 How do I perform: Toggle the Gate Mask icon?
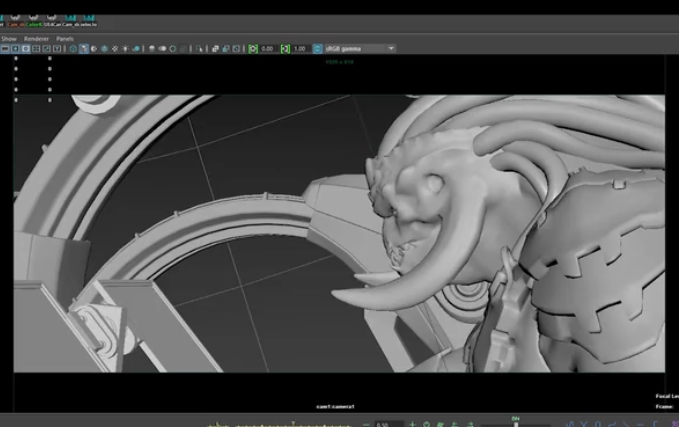point(26,49)
